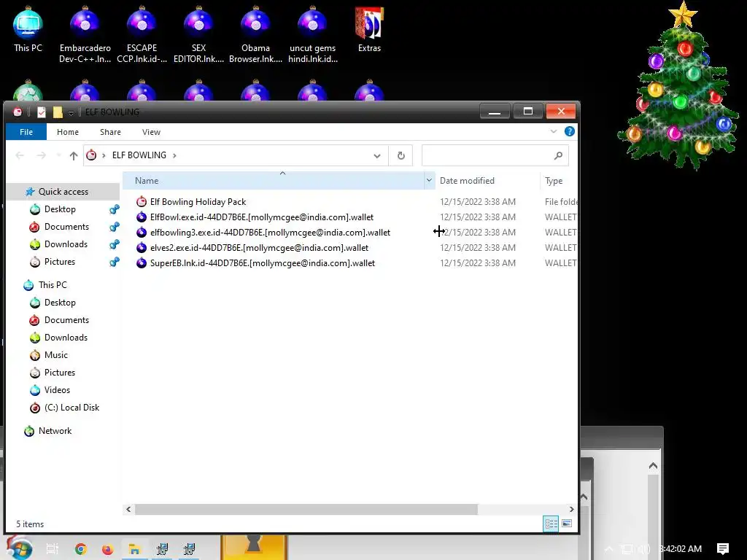Open Task View on taskbar
This screenshot has height=560, width=747.
[x=53, y=549]
